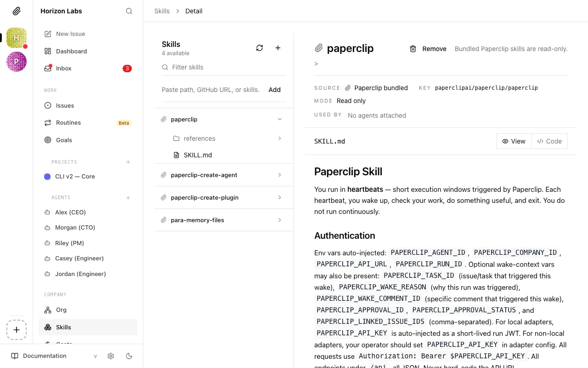Click the 'Read only' mode value
Screen dimensions: 588x368
pyautogui.click(x=351, y=101)
